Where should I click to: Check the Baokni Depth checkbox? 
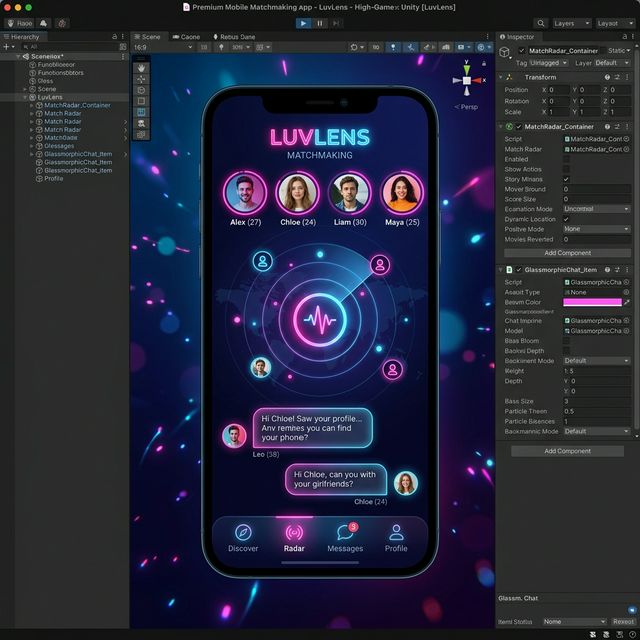pos(566,351)
